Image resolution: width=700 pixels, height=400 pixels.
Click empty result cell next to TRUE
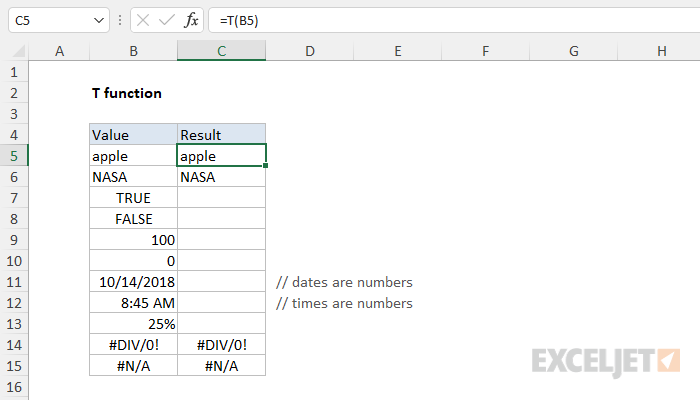[221, 198]
